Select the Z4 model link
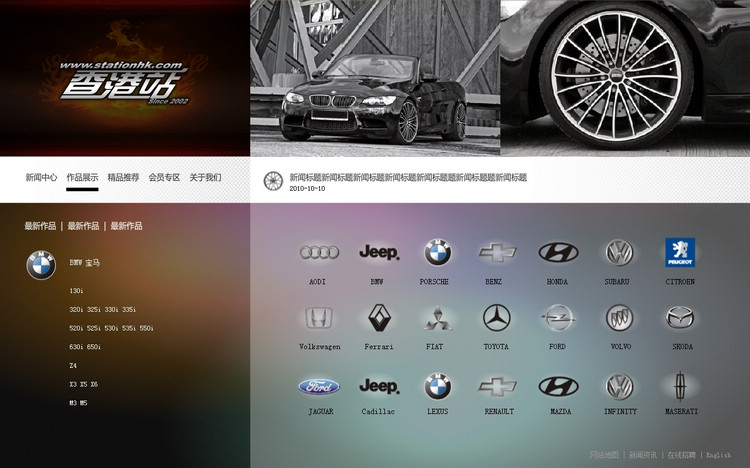 [73, 366]
